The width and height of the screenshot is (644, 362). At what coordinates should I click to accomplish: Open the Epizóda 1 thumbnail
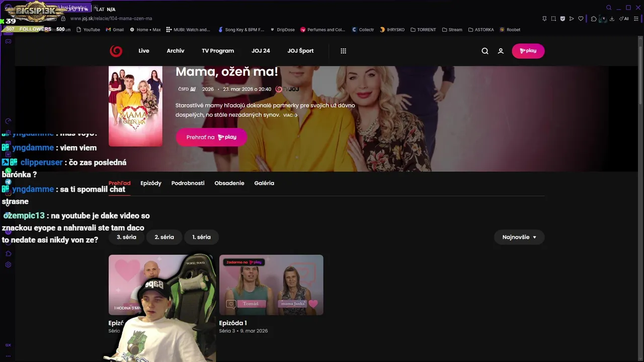pyautogui.click(x=271, y=285)
